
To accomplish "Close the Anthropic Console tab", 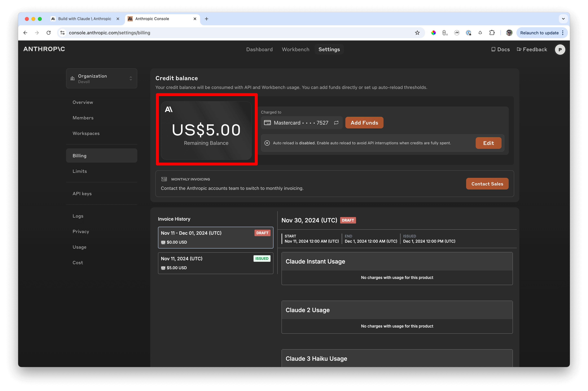I will 195,19.
